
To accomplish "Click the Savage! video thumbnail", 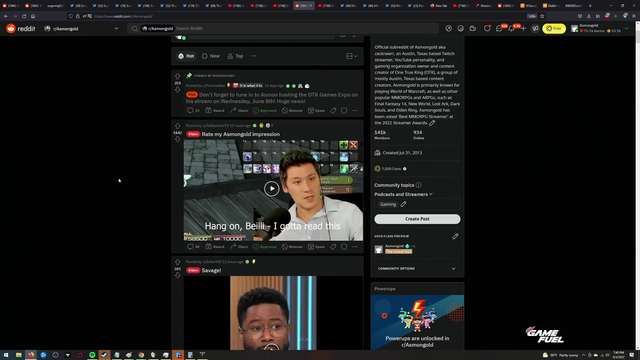I will (273, 313).
